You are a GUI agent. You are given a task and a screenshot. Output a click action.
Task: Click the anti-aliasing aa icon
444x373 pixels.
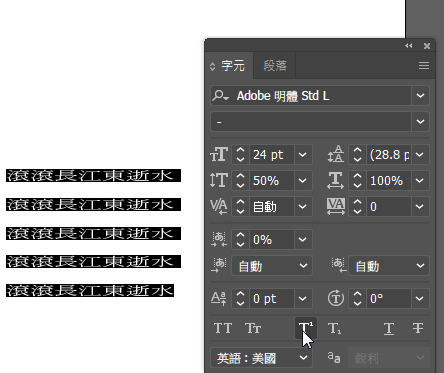[334, 358]
